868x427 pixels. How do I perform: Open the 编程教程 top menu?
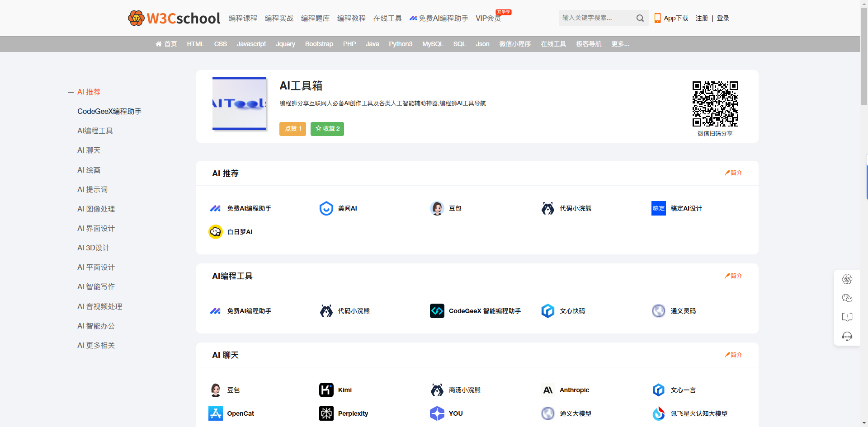351,18
